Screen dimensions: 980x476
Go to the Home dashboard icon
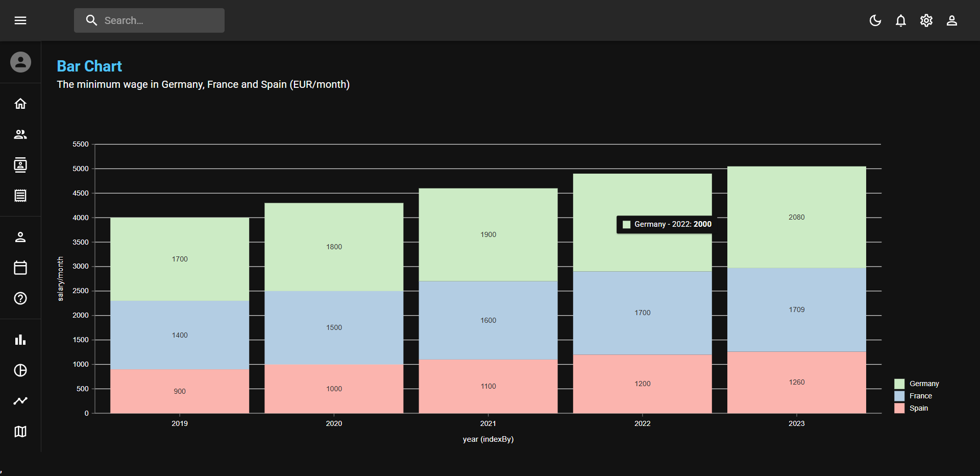(20, 104)
